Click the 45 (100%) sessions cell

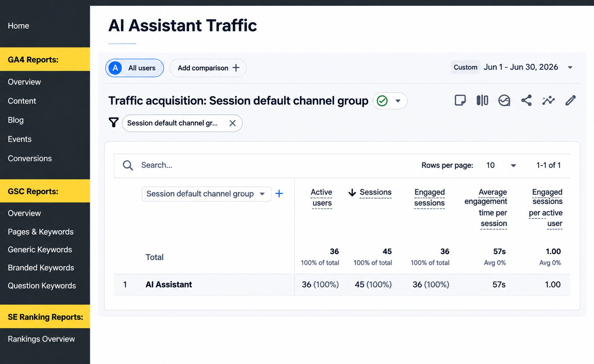(x=373, y=285)
